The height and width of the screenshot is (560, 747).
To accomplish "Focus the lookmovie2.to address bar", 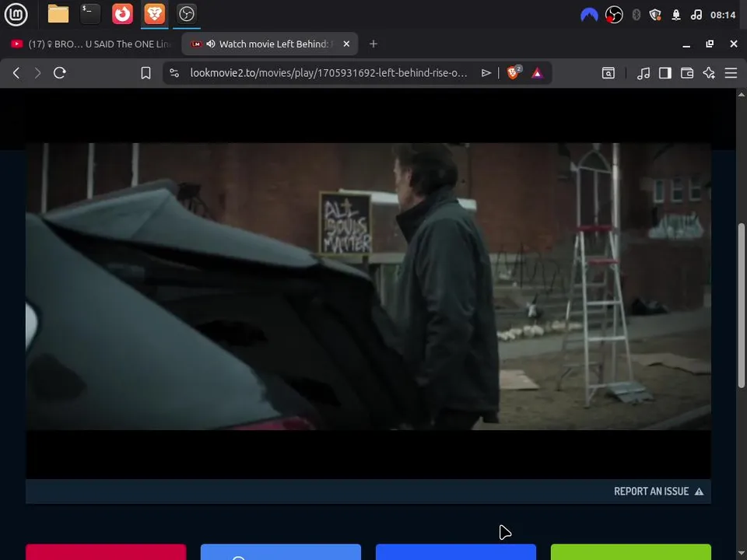I will [x=328, y=73].
